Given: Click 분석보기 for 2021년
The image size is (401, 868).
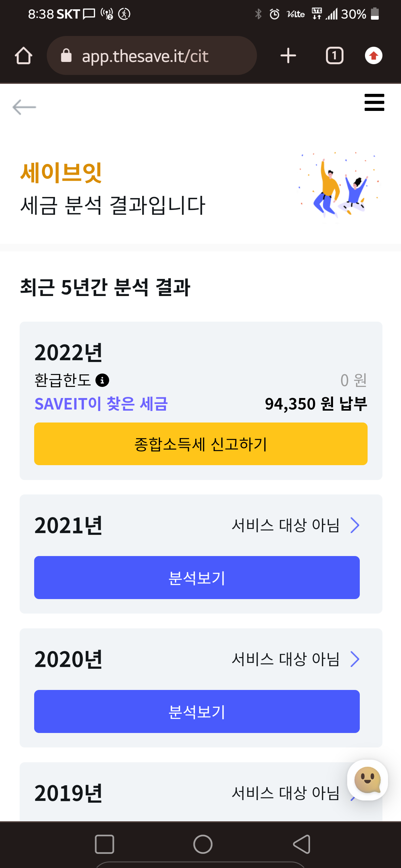Looking at the screenshot, I should coord(197,578).
